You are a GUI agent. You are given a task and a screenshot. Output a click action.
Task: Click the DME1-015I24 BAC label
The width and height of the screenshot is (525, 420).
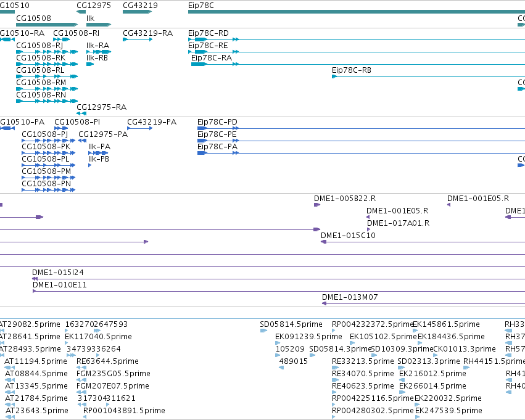point(58,273)
